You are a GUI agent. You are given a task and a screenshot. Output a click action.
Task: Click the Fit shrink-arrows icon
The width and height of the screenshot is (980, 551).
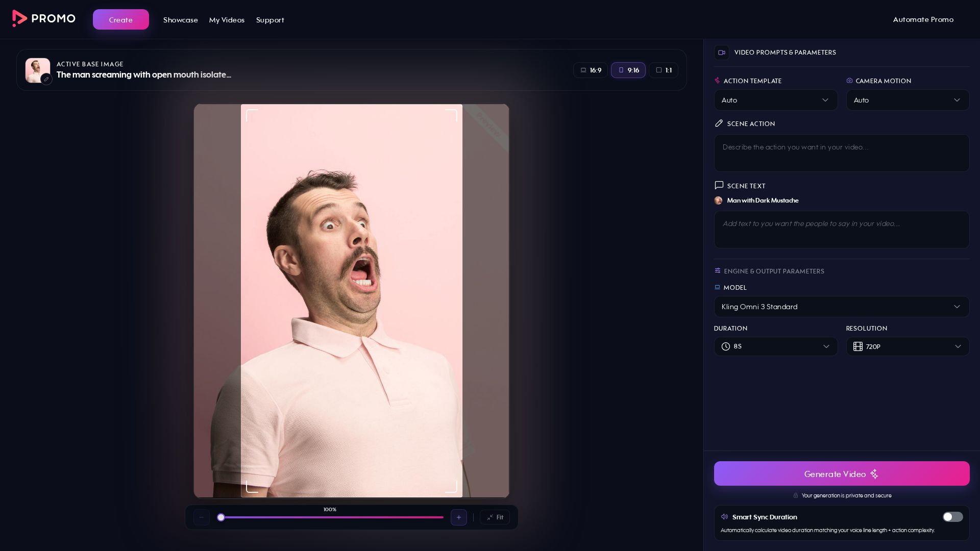tap(490, 517)
